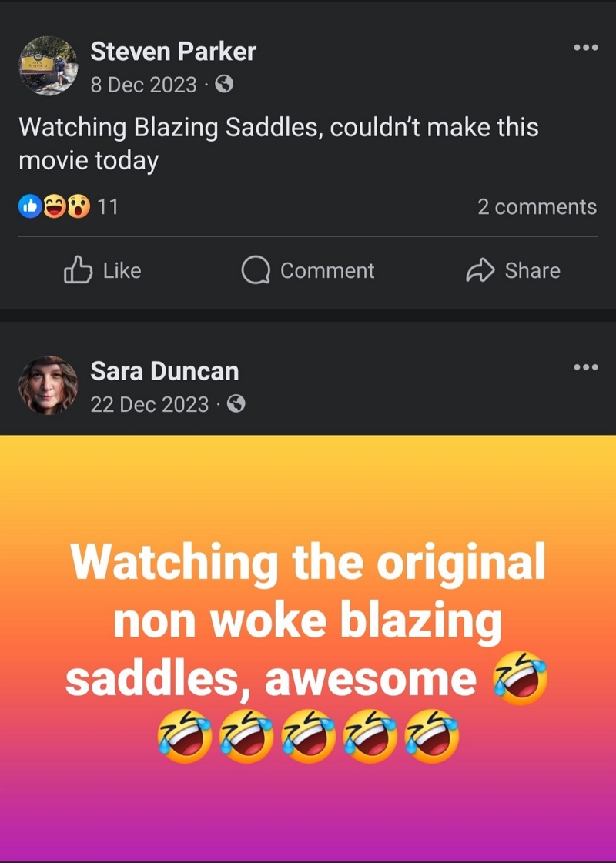This screenshot has width=616, height=863.
Task: Click Steven Parker's name
Action: pyautogui.click(x=172, y=51)
